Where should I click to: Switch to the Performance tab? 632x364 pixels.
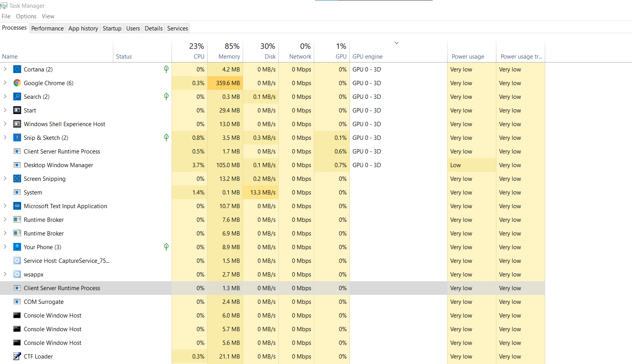[x=47, y=29]
